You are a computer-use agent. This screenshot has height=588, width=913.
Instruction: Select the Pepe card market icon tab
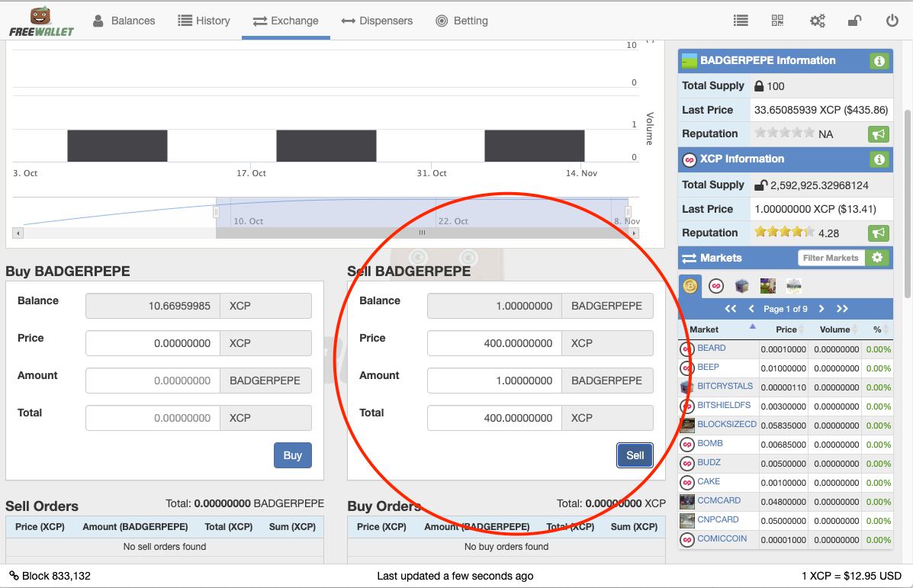(x=768, y=286)
